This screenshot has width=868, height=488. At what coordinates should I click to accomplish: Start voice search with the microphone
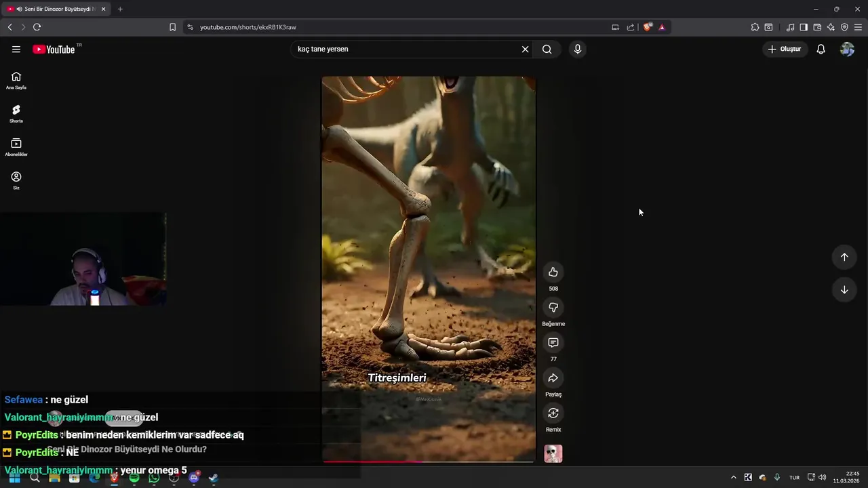(x=578, y=49)
